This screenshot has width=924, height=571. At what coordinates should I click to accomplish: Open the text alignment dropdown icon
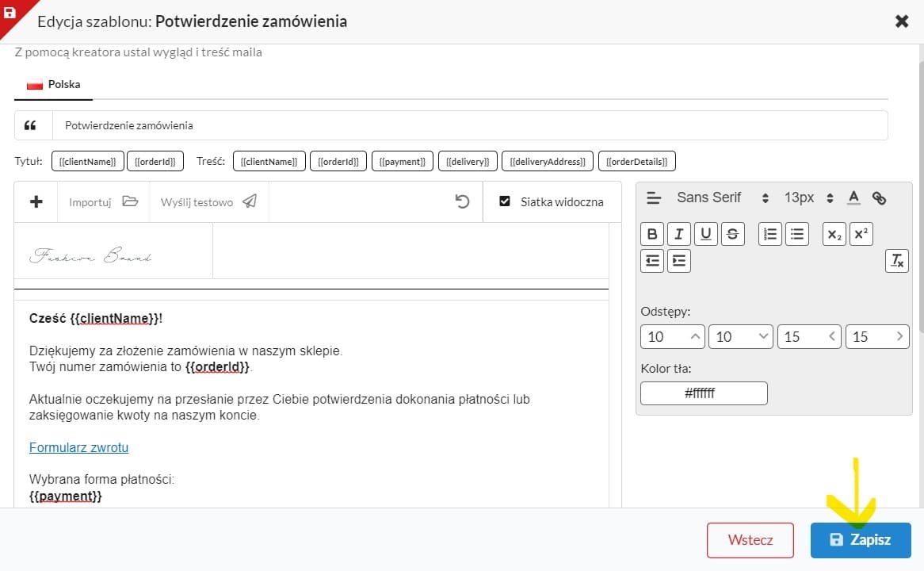tap(654, 197)
